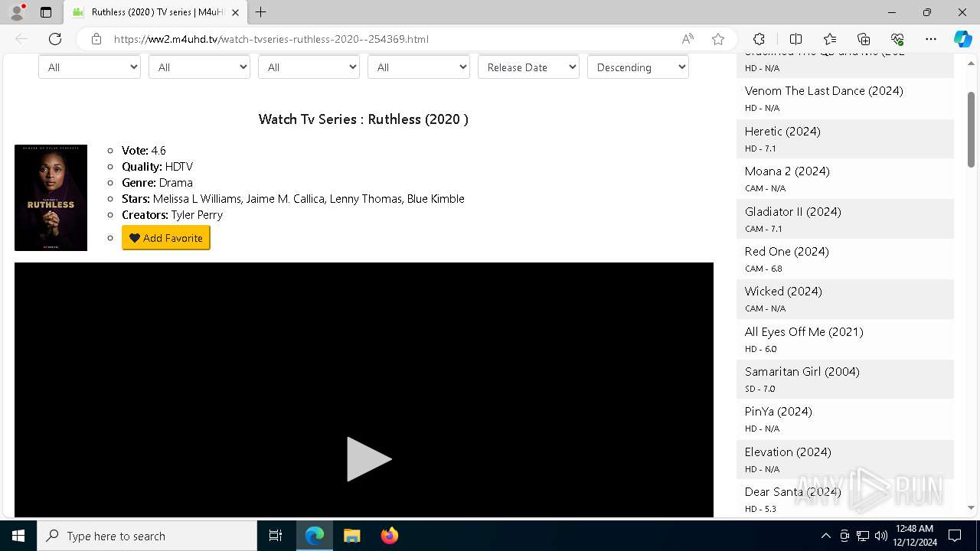Open the notification center icon
980x551 pixels.
point(955,536)
